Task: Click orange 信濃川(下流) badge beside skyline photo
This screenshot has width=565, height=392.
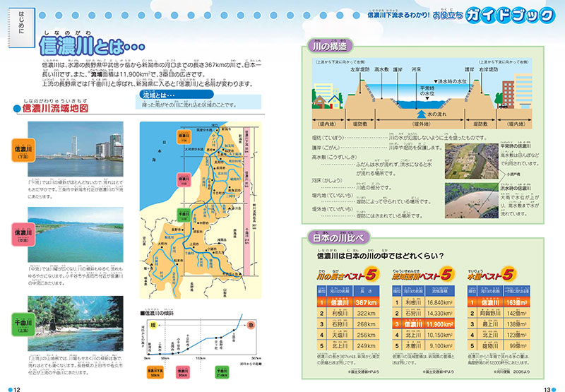Action: [x=23, y=150]
